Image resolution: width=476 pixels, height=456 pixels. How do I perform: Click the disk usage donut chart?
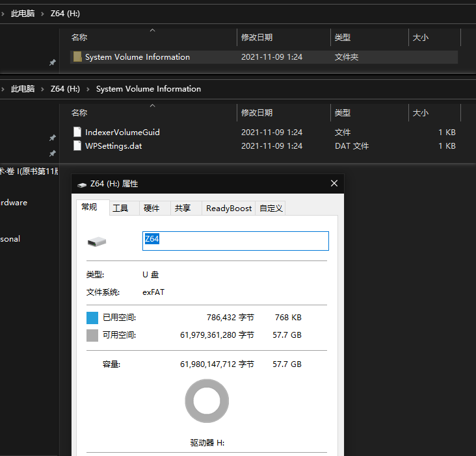[x=207, y=401]
